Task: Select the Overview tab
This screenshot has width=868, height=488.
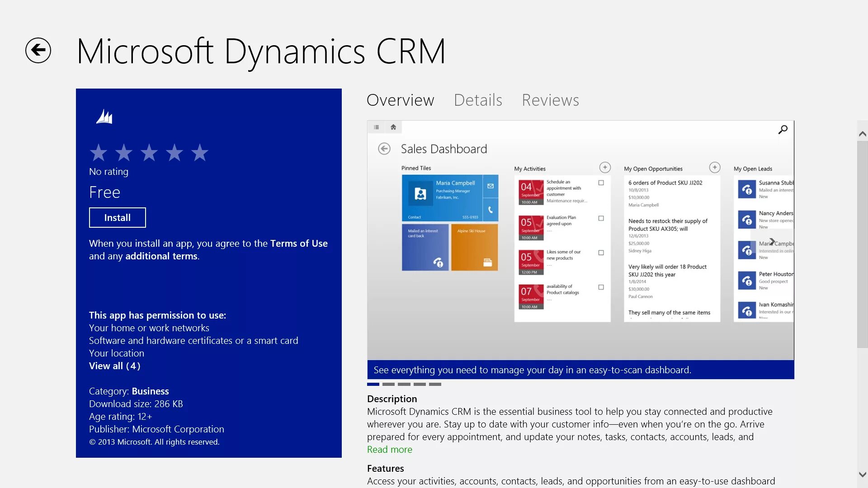Action: [x=400, y=99]
